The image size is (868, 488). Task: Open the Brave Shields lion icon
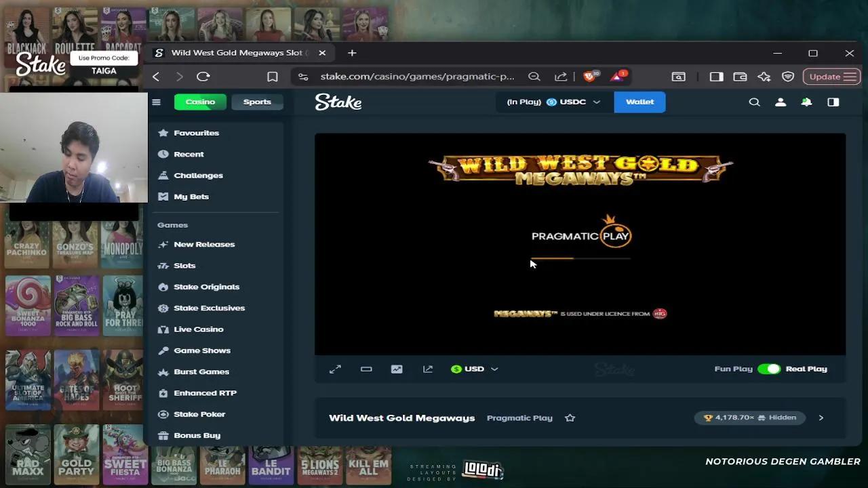click(x=589, y=76)
